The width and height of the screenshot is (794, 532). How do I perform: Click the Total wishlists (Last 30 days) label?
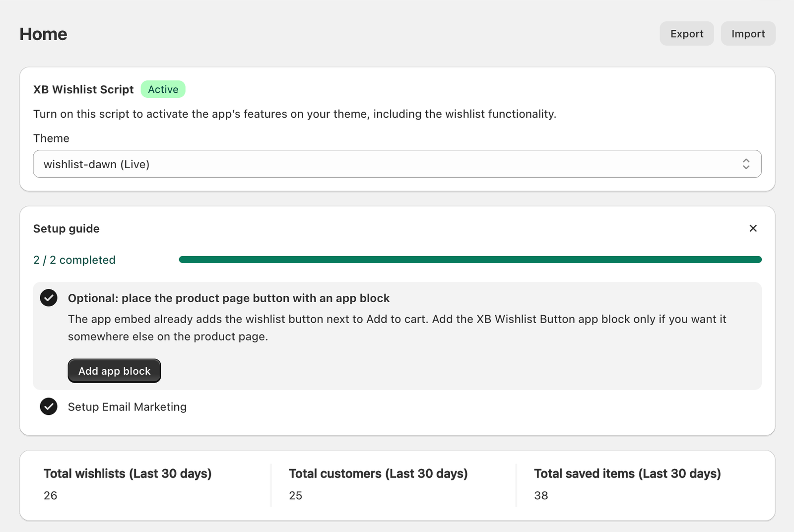pyautogui.click(x=128, y=473)
